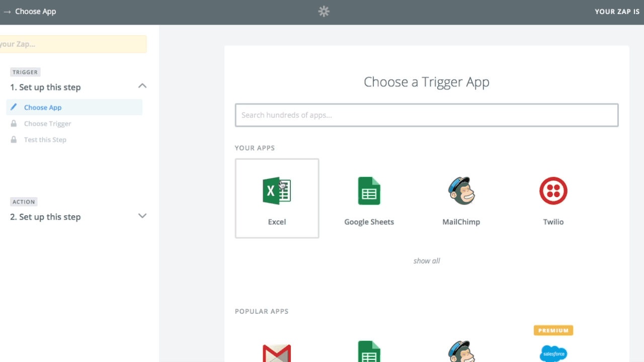Pick Gmail under Popular Apps
The image size is (644, 362).
[277, 352]
